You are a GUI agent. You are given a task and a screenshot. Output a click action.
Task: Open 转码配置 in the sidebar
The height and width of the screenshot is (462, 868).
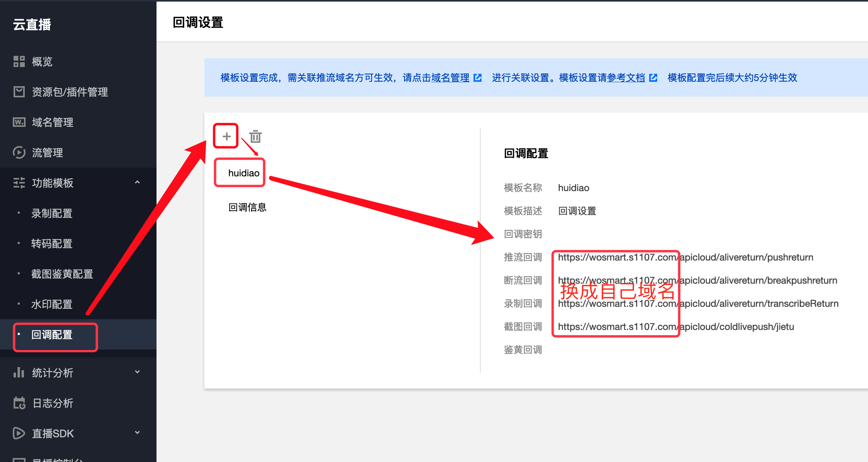pyautogui.click(x=52, y=244)
